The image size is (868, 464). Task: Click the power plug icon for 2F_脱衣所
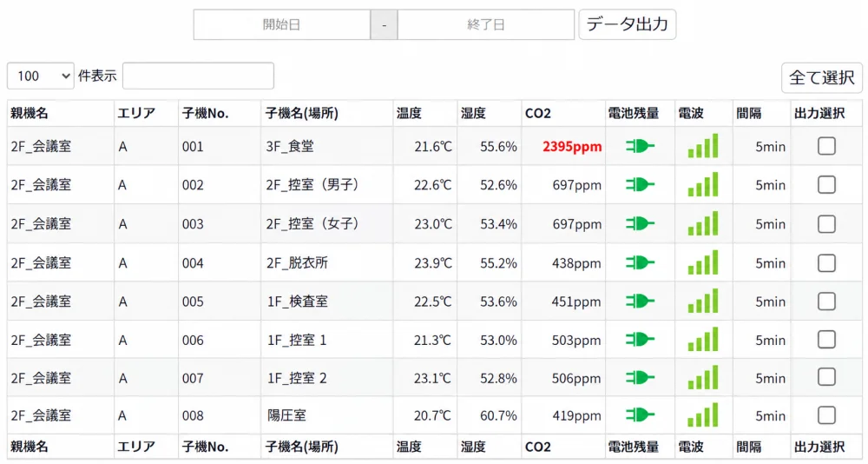(640, 262)
